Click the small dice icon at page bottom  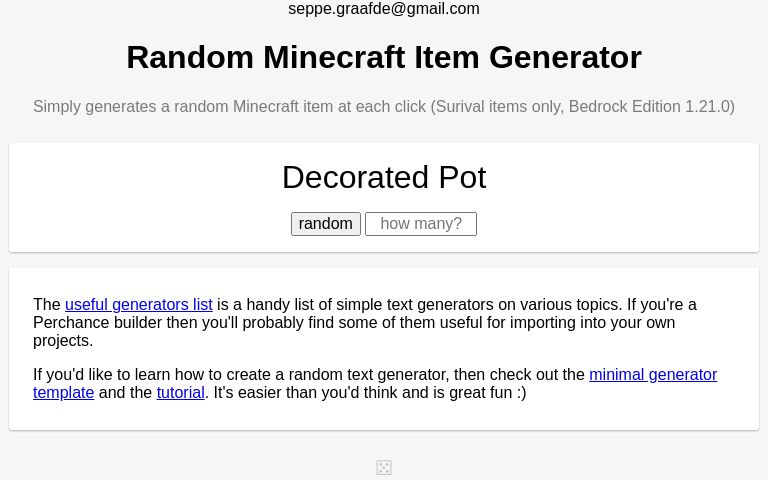click(384, 467)
